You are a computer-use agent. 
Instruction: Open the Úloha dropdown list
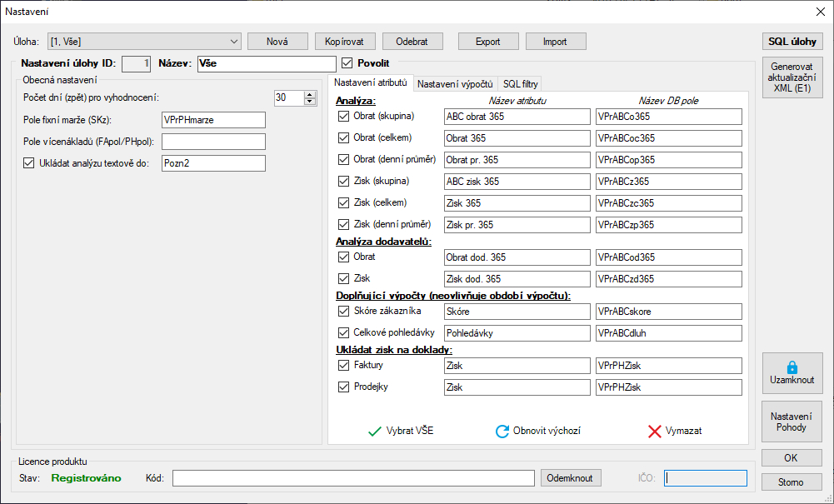pos(233,41)
